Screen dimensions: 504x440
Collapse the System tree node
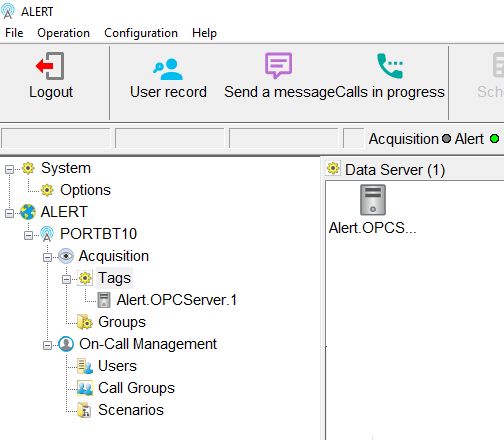[x=9, y=169]
